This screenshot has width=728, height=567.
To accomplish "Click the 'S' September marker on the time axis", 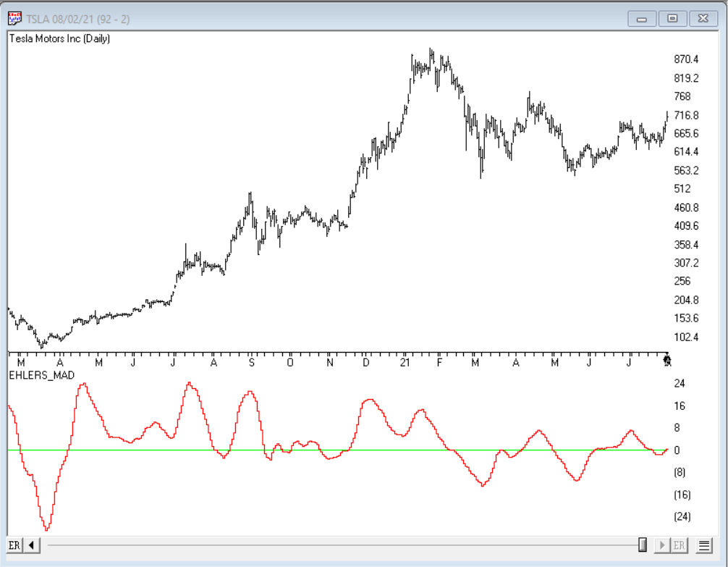I will click(x=252, y=363).
